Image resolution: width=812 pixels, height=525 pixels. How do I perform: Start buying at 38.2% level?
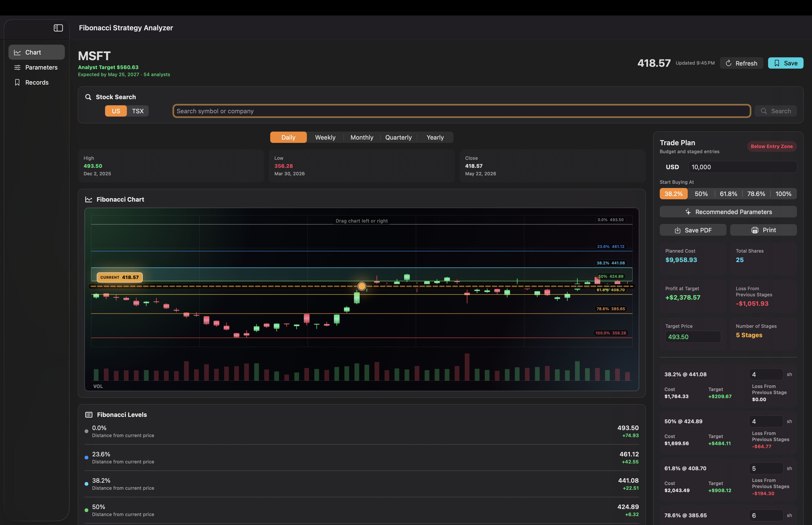(673, 194)
